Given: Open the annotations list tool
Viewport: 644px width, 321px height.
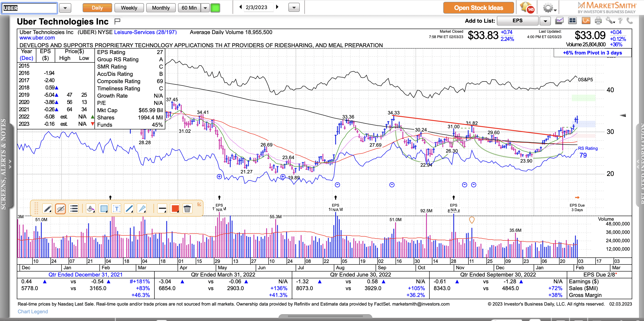Looking at the screenshot, I should pos(74,208).
